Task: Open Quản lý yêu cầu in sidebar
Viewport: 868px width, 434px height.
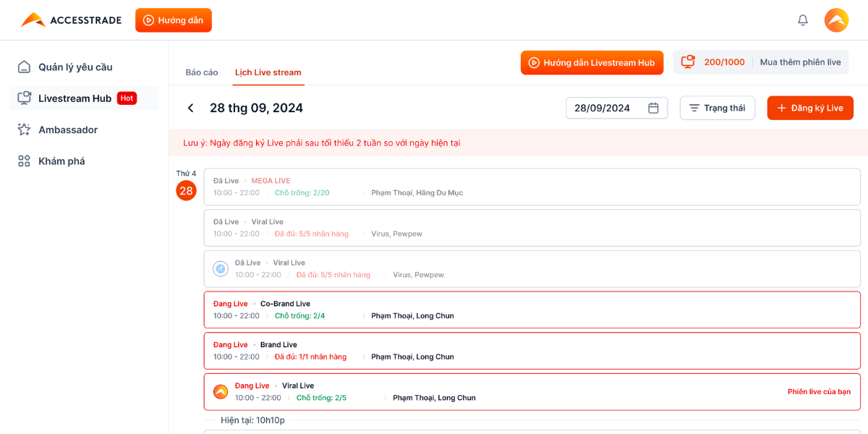Action: 75,67
